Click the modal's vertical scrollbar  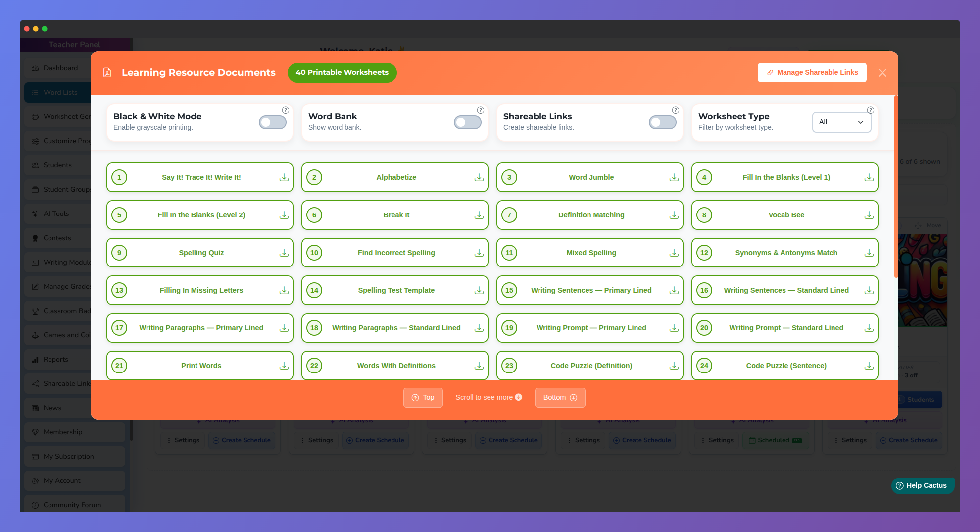[x=896, y=186]
